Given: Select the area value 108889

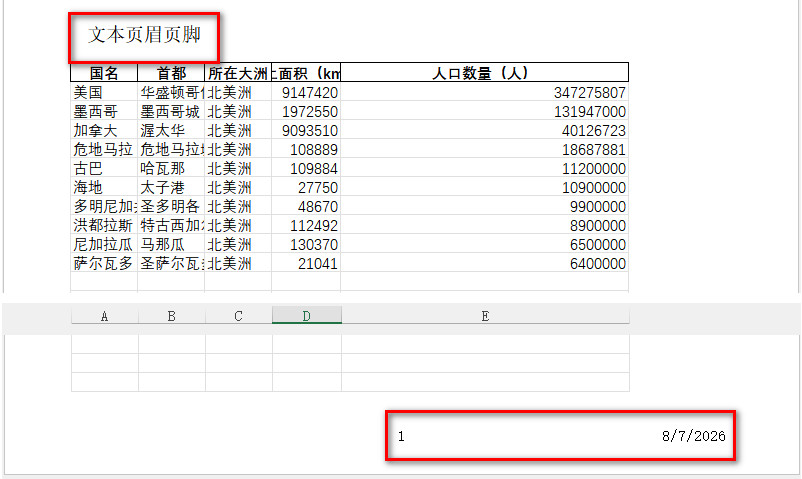Looking at the screenshot, I should [x=306, y=149].
